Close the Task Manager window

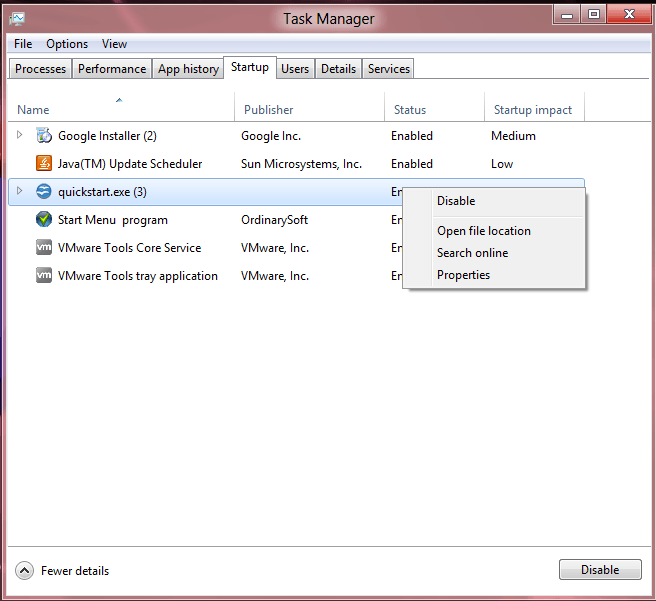click(629, 15)
